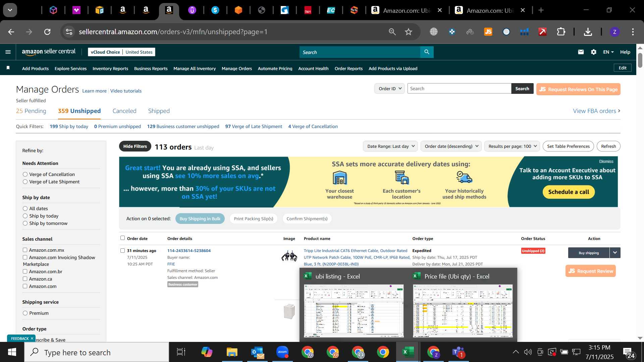Open Order Reports menu item
The image size is (644, 362).
click(x=348, y=68)
